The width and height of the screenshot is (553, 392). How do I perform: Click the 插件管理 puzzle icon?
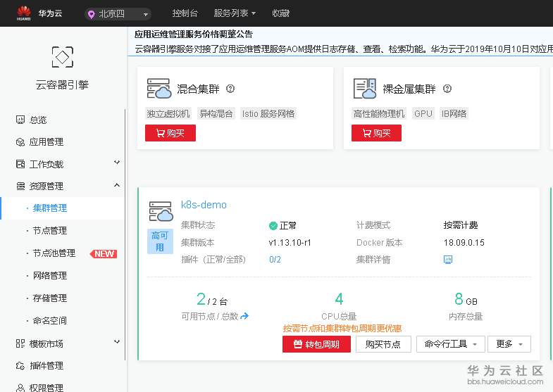coord(20,366)
